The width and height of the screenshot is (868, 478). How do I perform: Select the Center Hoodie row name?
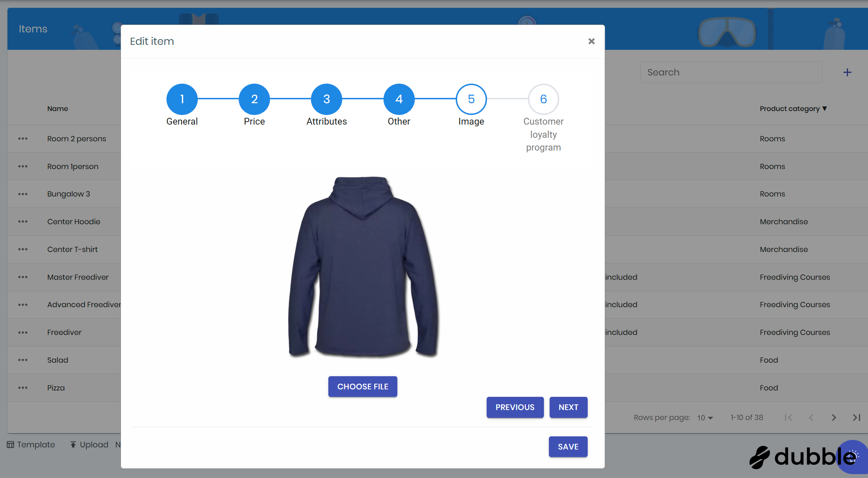pyautogui.click(x=74, y=221)
